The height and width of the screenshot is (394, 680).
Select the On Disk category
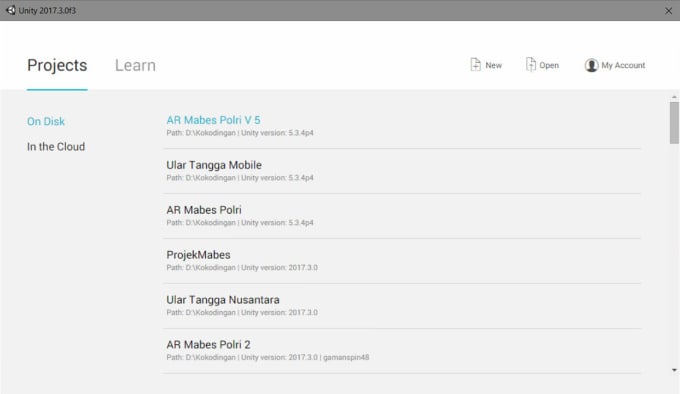tap(46, 121)
